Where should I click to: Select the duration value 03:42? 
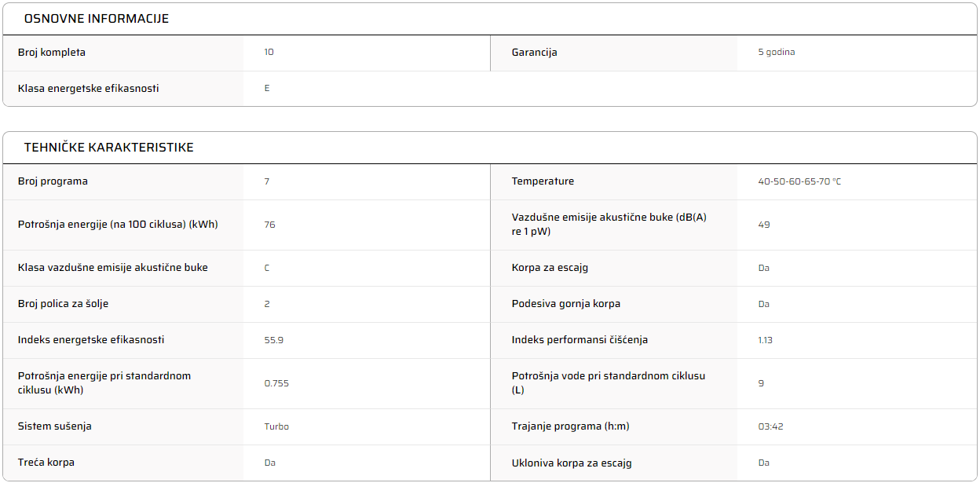pyautogui.click(x=771, y=426)
